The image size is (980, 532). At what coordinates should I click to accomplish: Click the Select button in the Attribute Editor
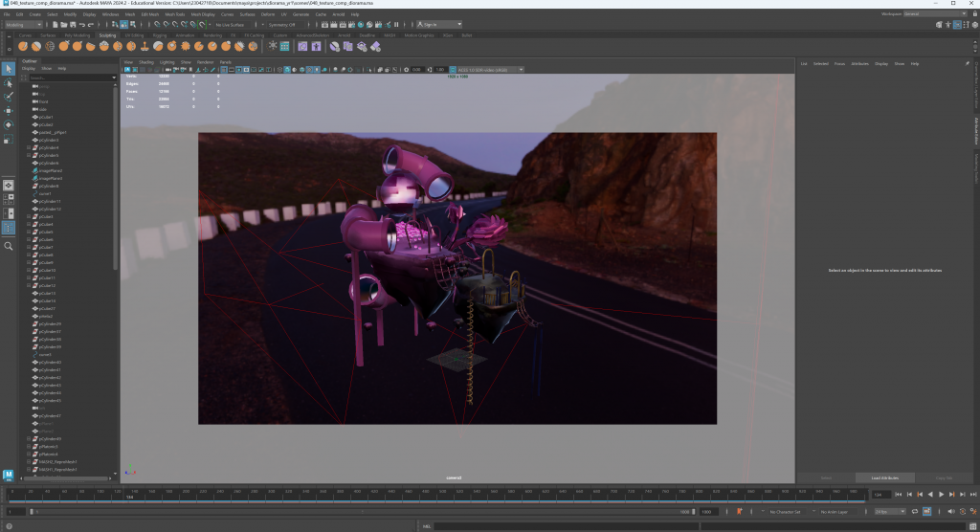click(826, 477)
